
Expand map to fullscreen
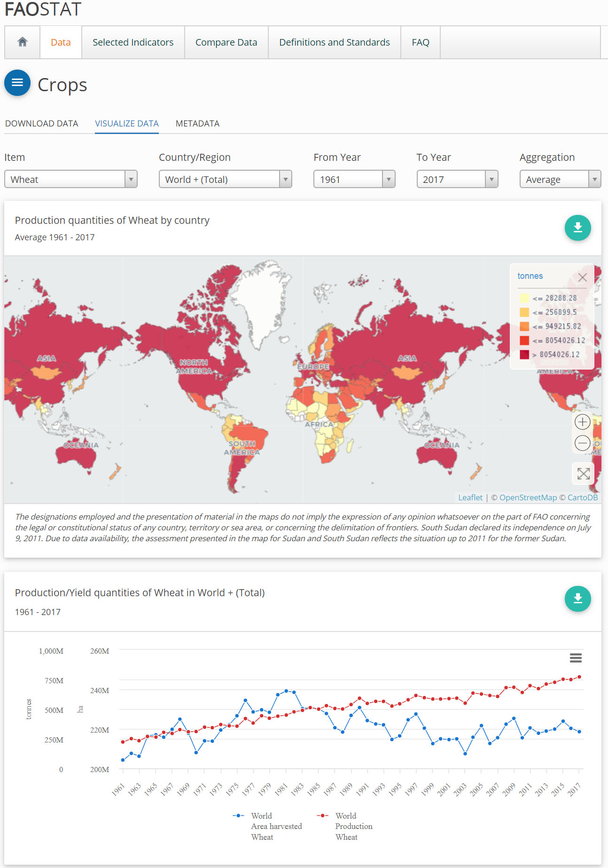click(x=583, y=473)
